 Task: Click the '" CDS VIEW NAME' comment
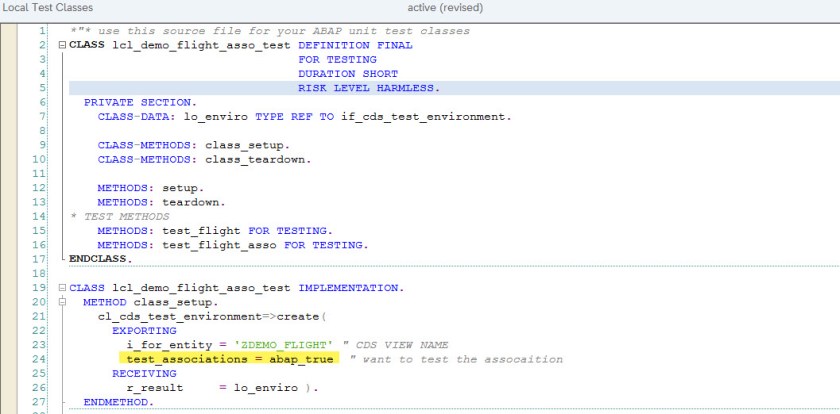point(396,345)
